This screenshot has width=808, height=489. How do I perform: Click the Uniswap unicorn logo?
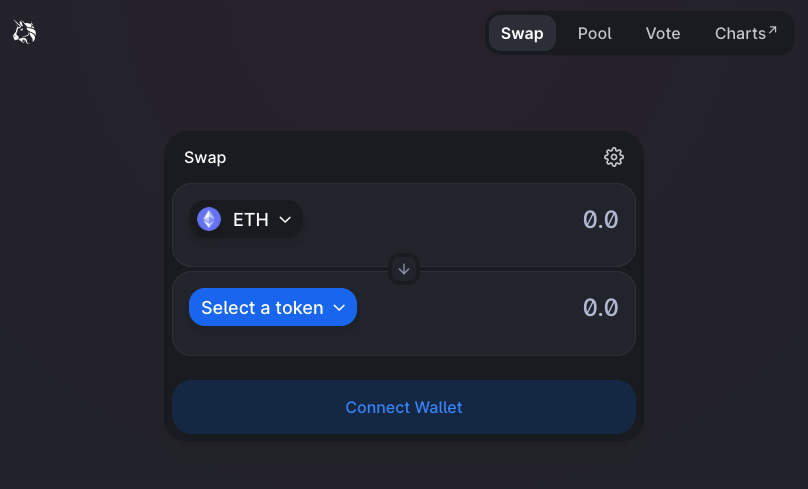point(25,32)
